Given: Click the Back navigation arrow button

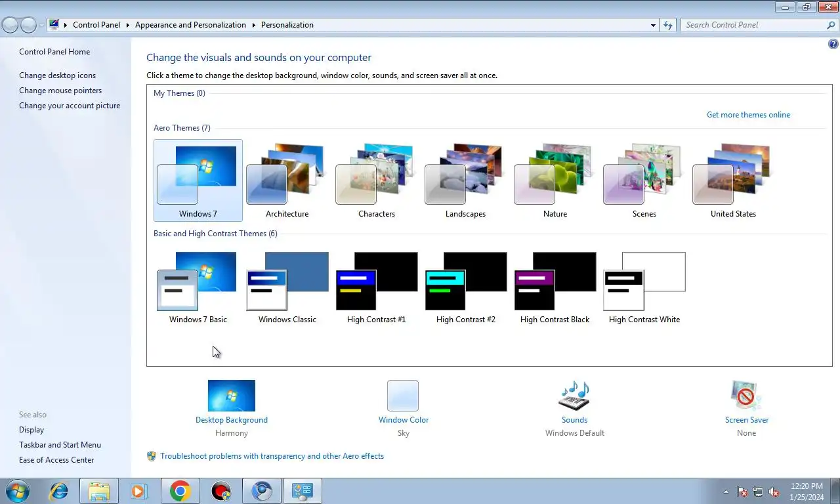Looking at the screenshot, I should click(10, 25).
